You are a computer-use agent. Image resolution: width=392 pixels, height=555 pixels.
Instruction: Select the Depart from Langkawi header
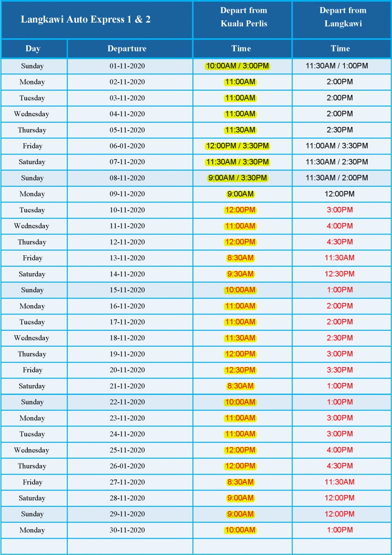343,17
